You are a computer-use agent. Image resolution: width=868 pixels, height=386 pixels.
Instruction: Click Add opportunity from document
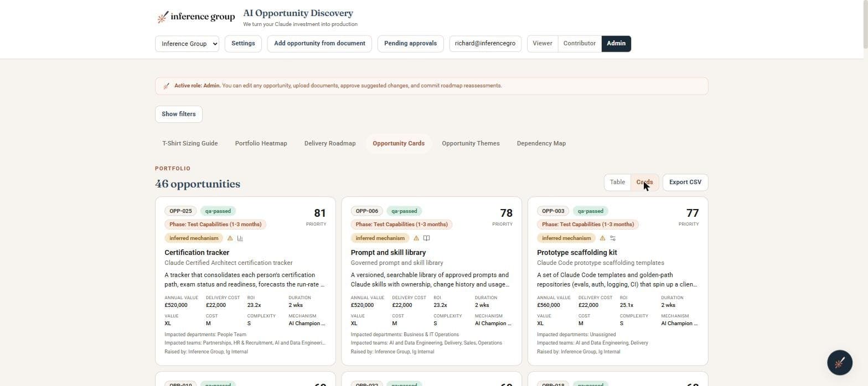click(319, 44)
